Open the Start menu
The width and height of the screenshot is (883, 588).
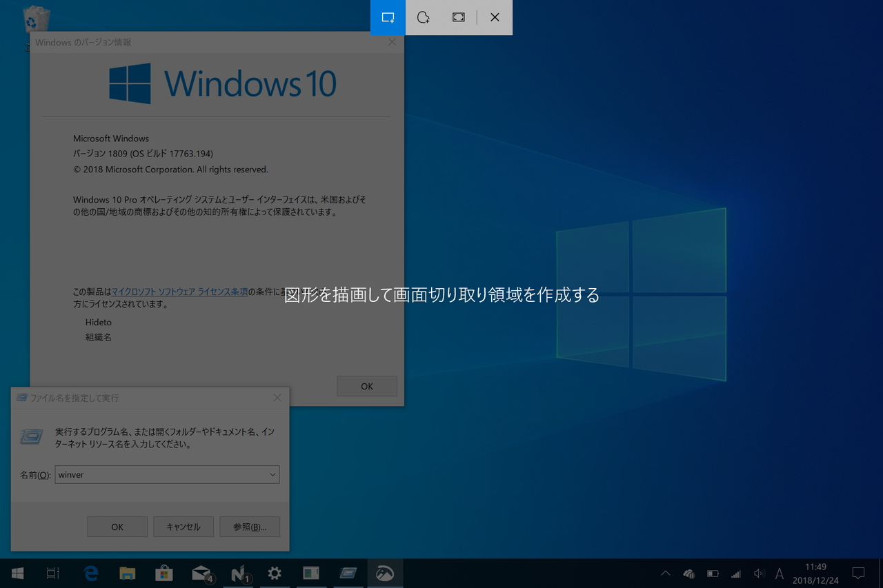tap(18, 573)
